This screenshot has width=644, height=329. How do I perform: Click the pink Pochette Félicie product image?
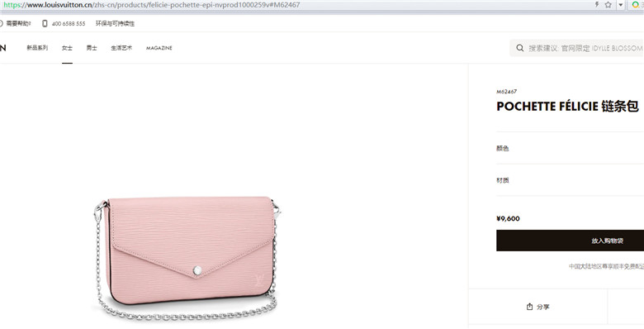pyautogui.click(x=187, y=258)
